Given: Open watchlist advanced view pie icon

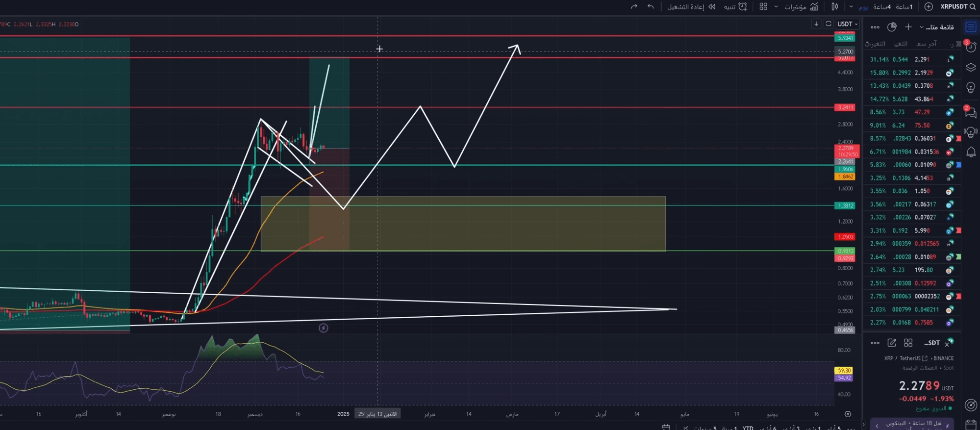Looking at the screenshot, I should [892, 27].
